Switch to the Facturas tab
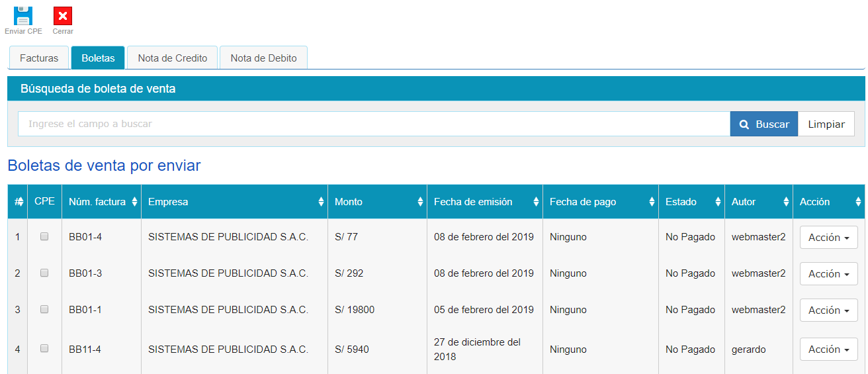Viewport: 868px width, 374px height. tap(39, 58)
